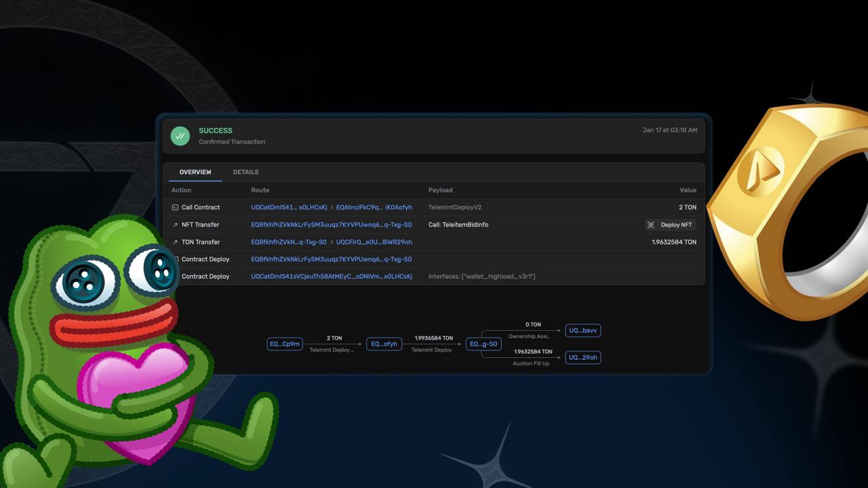Click the arrow icon beside TON Transfer
868x488 pixels.
pos(175,242)
